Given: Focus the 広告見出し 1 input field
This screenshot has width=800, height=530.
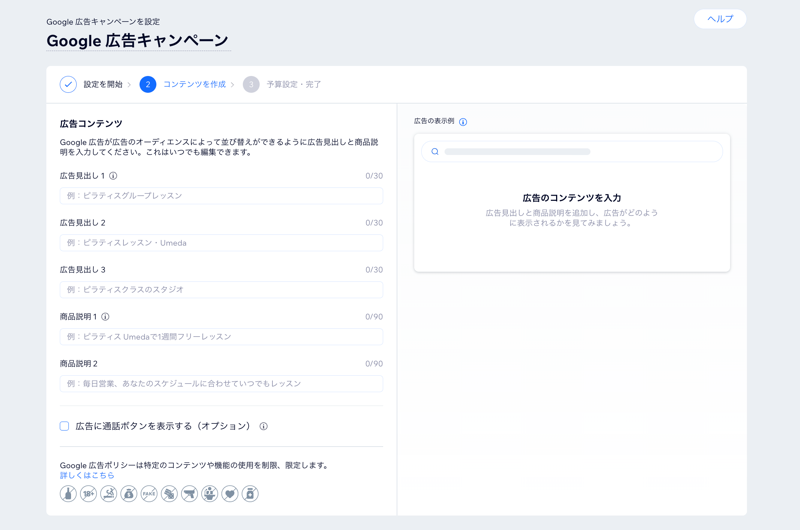Looking at the screenshot, I should (221, 196).
